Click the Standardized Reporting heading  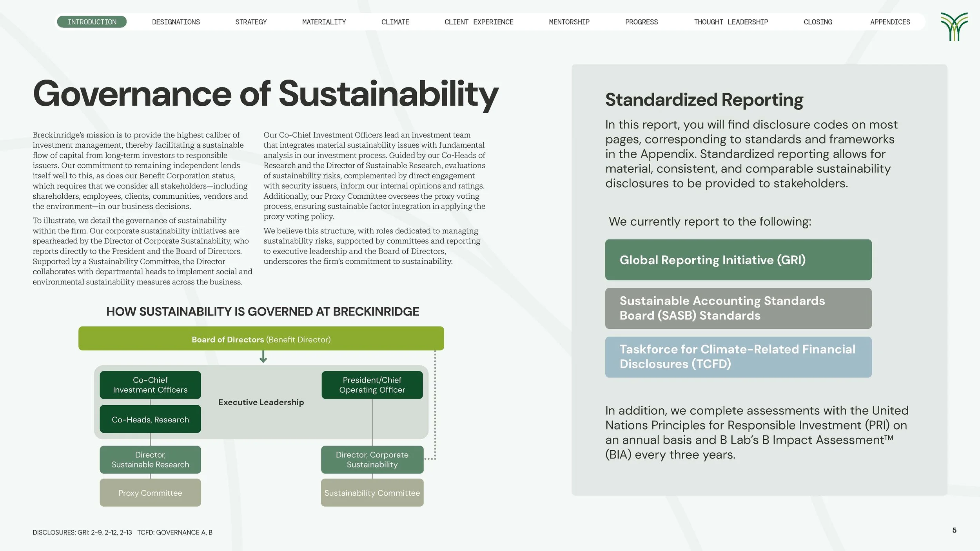[x=704, y=100]
